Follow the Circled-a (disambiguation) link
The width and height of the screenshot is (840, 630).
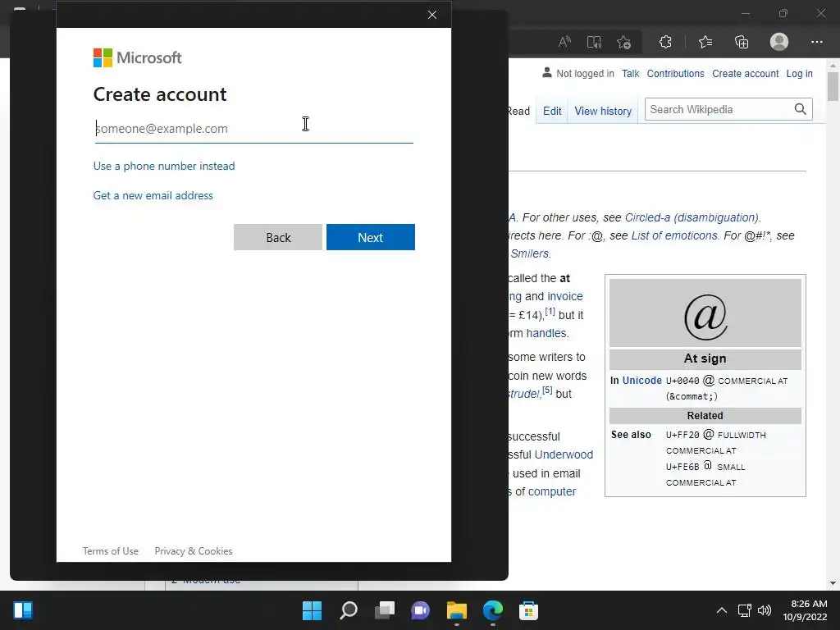[x=692, y=217]
